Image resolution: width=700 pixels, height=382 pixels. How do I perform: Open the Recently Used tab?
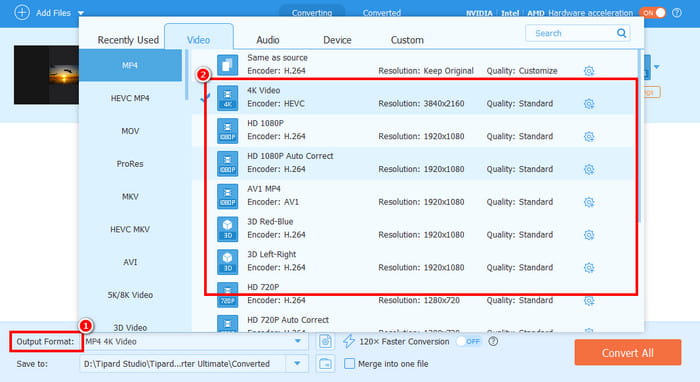click(x=128, y=40)
